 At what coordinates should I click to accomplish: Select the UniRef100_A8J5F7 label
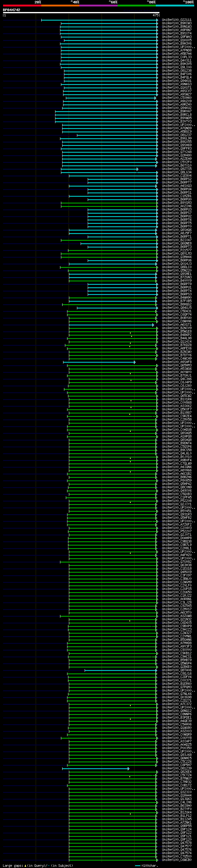pyautogui.click(x=176, y=233)
